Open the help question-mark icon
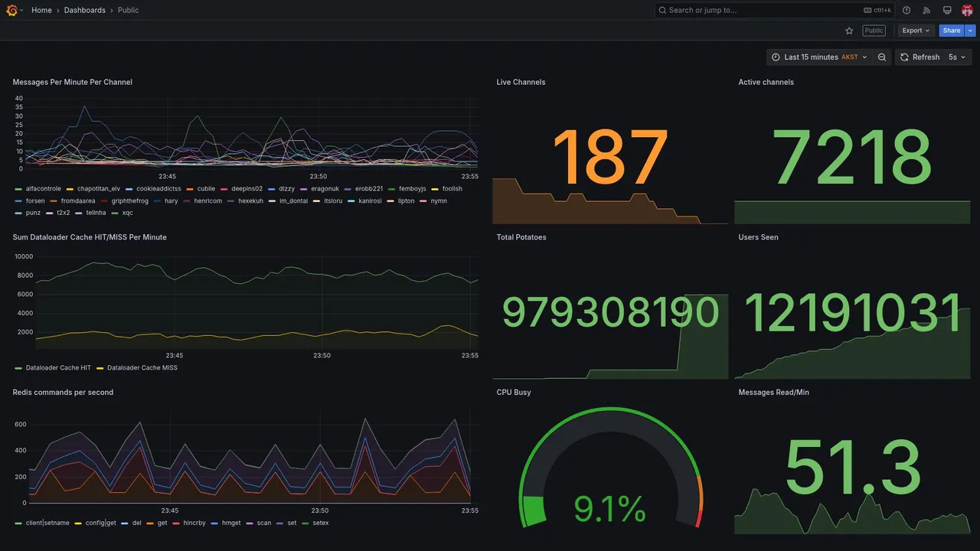The image size is (980, 551). (906, 10)
